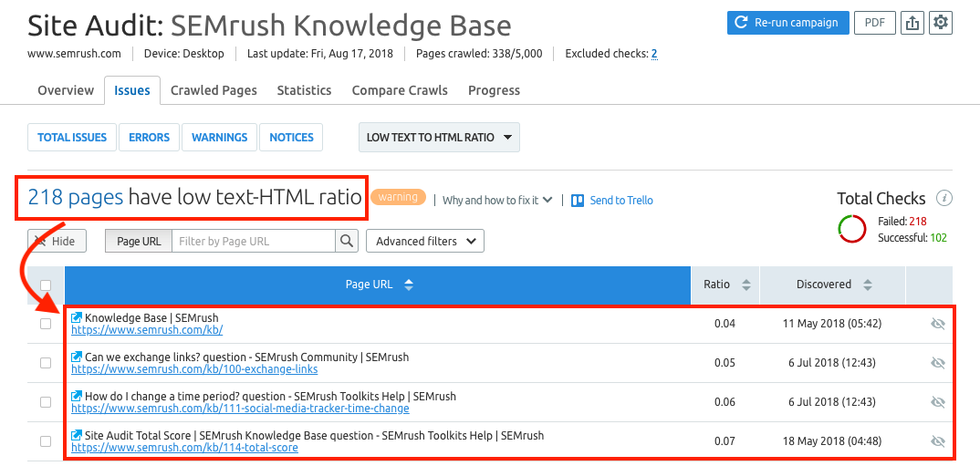Open external link icon for Knowledge Base | SEMrush
980x466 pixels.
tap(77, 318)
